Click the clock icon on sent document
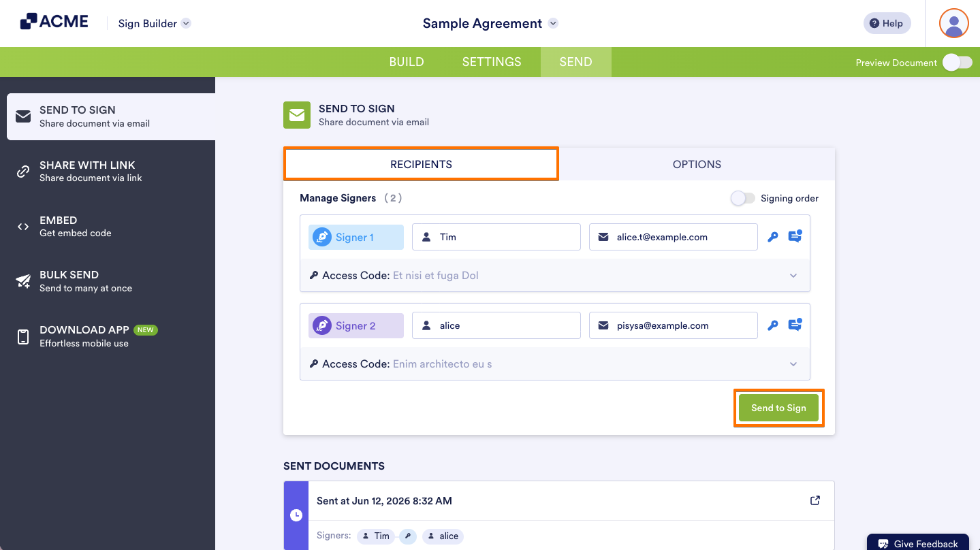This screenshot has height=550, width=980. 296,515
